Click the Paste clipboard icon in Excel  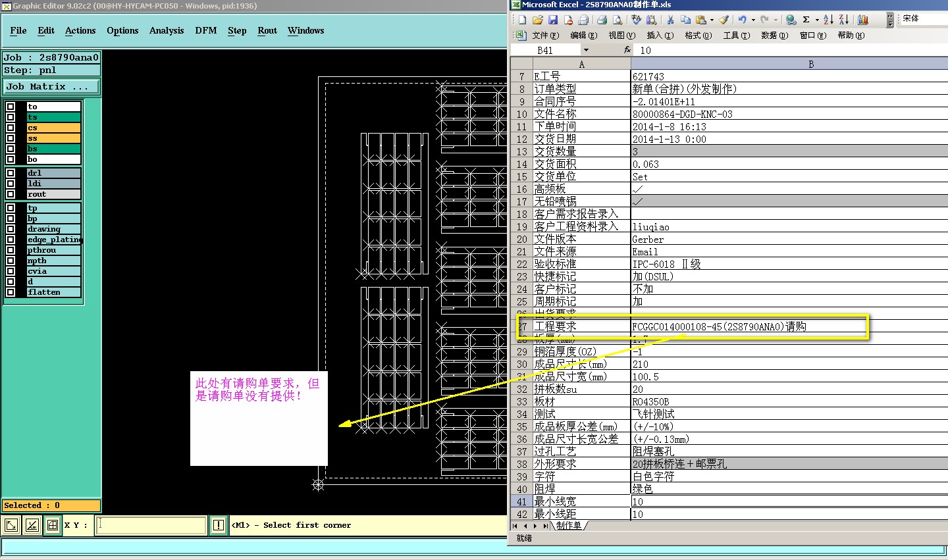pyautogui.click(x=701, y=20)
